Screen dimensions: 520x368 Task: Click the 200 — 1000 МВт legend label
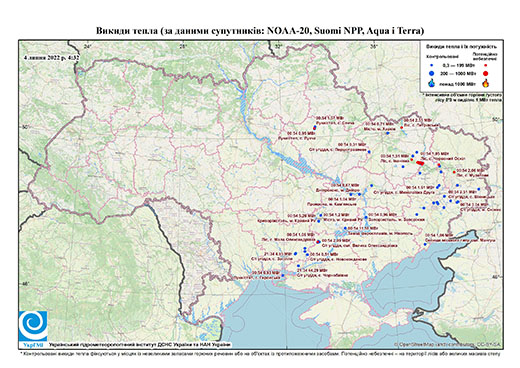click(x=458, y=73)
